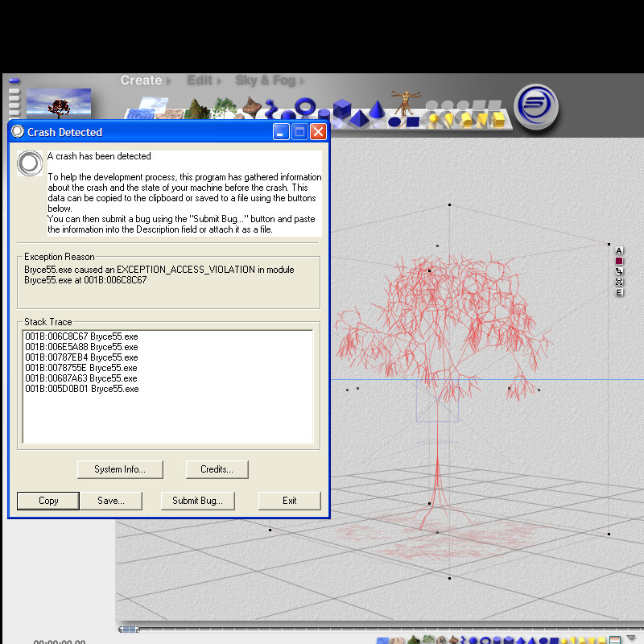The height and width of the screenshot is (644, 644).
Task: Click the System Info... button
Action: pos(120,469)
